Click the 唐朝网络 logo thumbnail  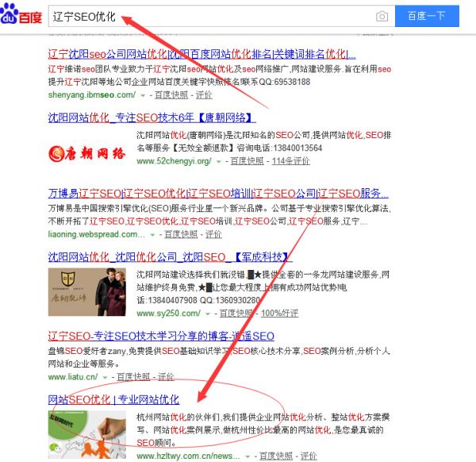86,153
